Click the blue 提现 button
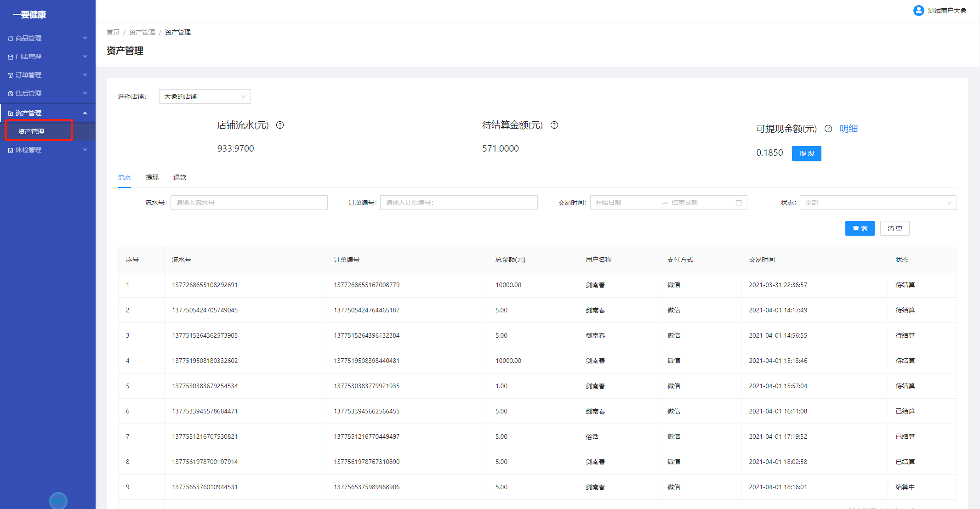980x509 pixels. (807, 153)
